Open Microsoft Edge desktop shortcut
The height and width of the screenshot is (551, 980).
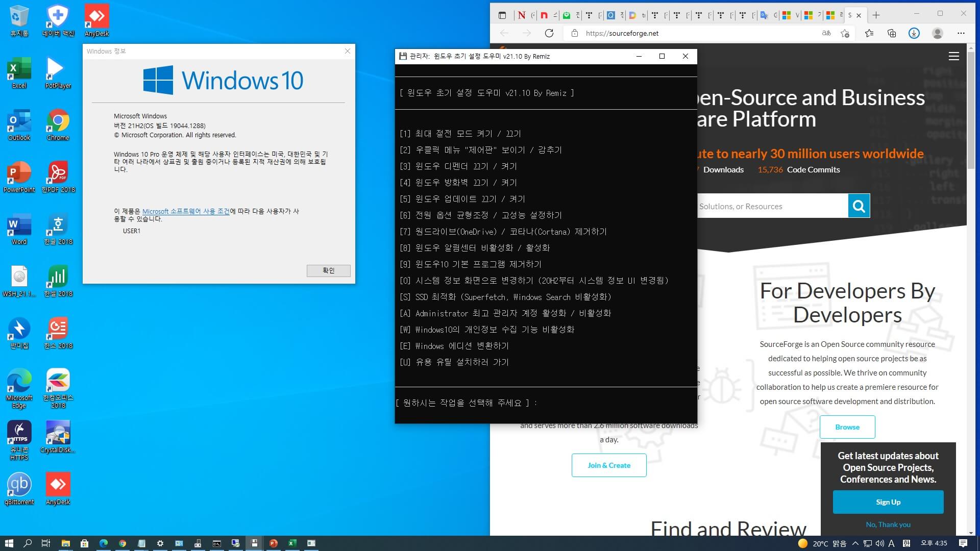[x=19, y=388]
